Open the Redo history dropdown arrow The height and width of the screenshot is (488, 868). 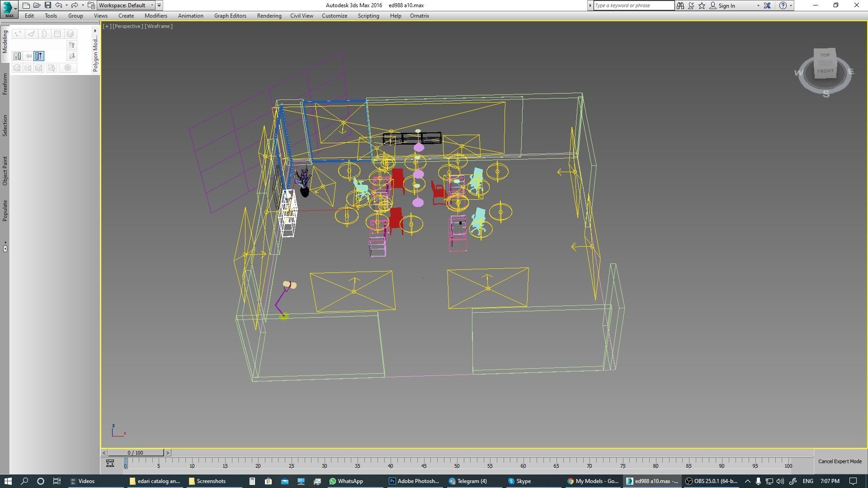(x=83, y=5)
